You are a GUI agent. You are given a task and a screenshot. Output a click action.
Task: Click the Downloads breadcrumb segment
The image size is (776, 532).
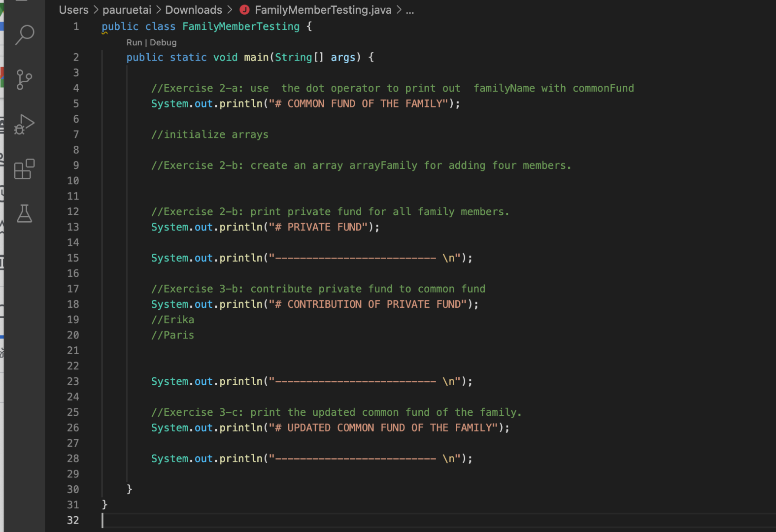194,10
